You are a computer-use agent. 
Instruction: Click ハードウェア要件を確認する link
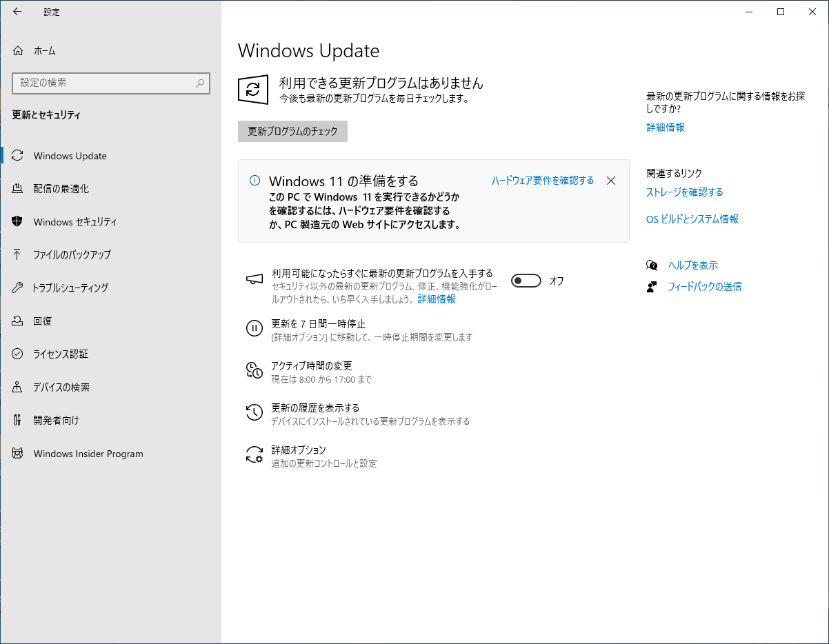(x=543, y=181)
